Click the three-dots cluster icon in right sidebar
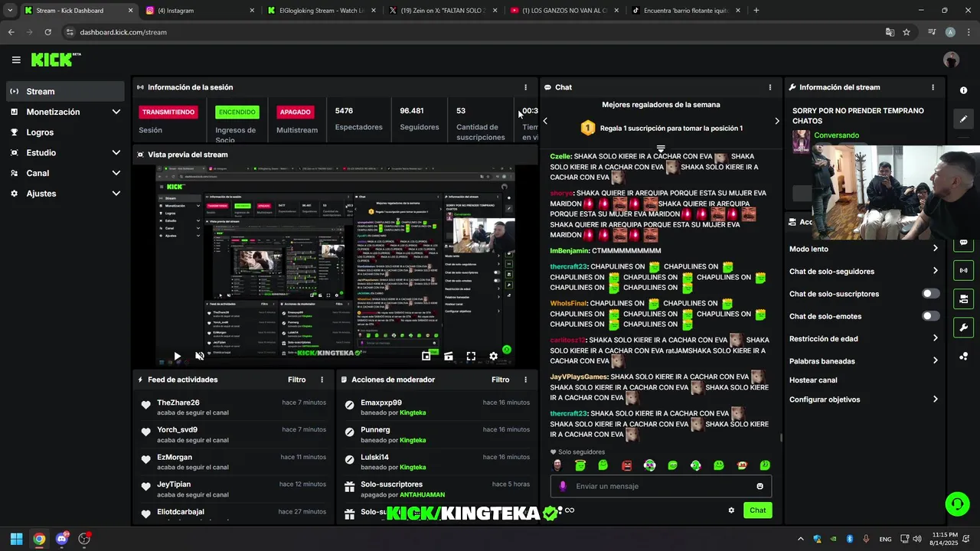980x551 pixels. [963, 356]
